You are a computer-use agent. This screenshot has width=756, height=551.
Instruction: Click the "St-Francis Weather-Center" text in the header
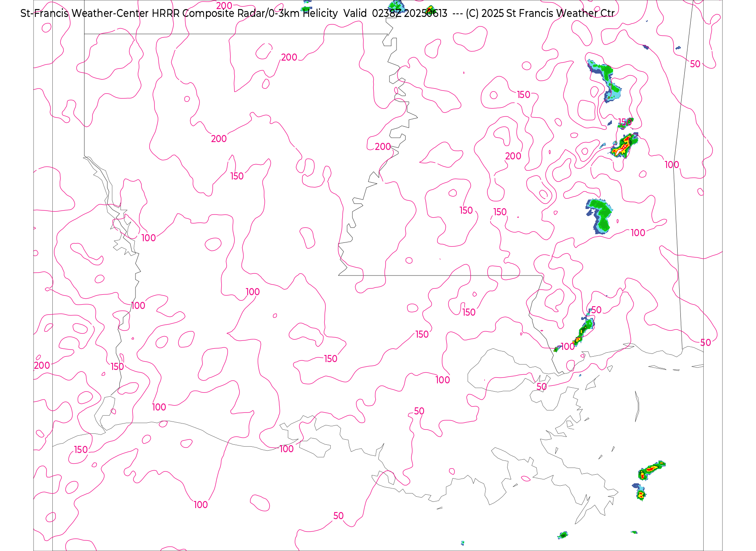(x=84, y=13)
